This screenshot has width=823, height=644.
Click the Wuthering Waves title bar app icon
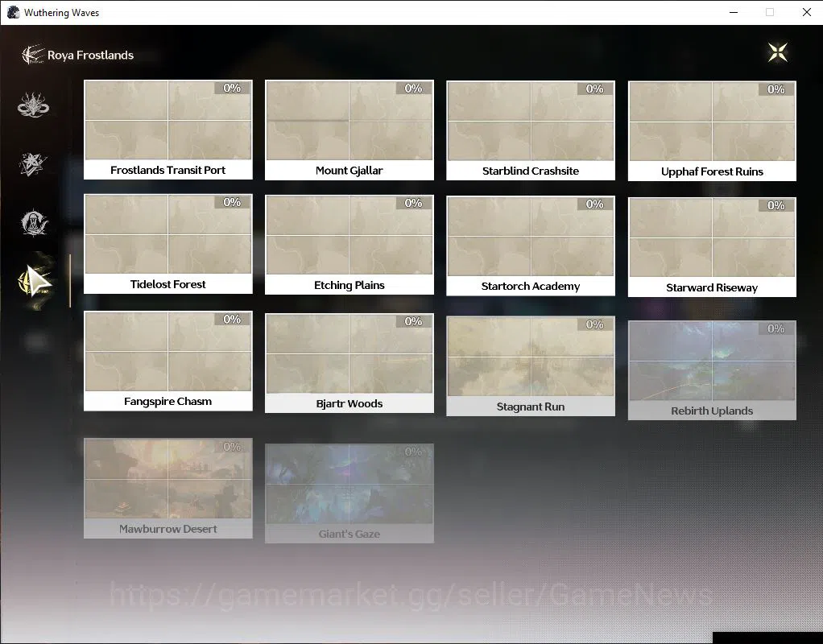(13, 12)
